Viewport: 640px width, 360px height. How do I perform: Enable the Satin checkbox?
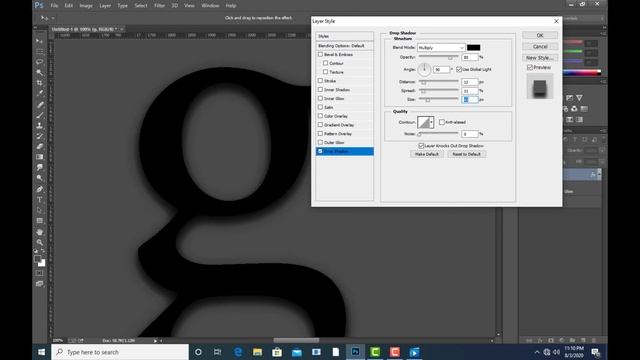[x=320, y=107]
